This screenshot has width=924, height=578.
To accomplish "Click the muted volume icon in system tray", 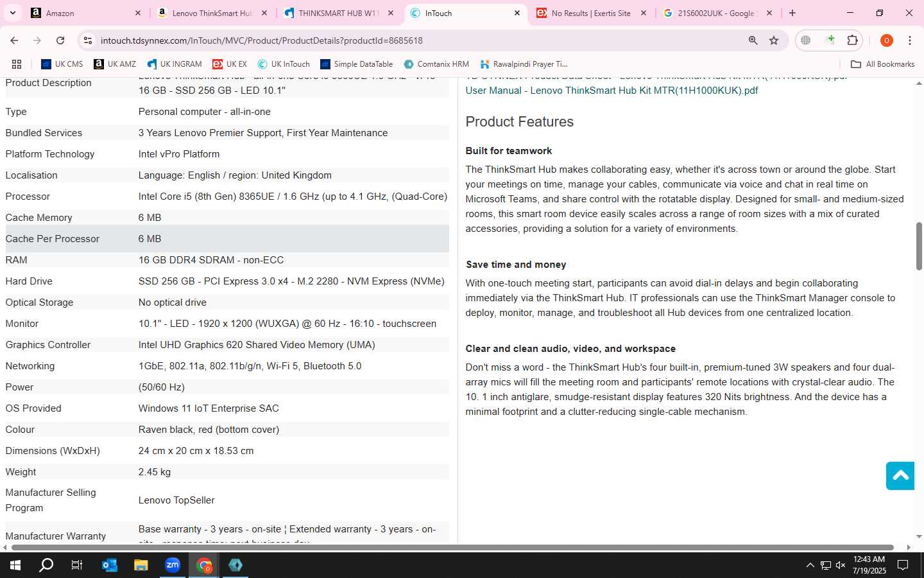I will click(841, 565).
